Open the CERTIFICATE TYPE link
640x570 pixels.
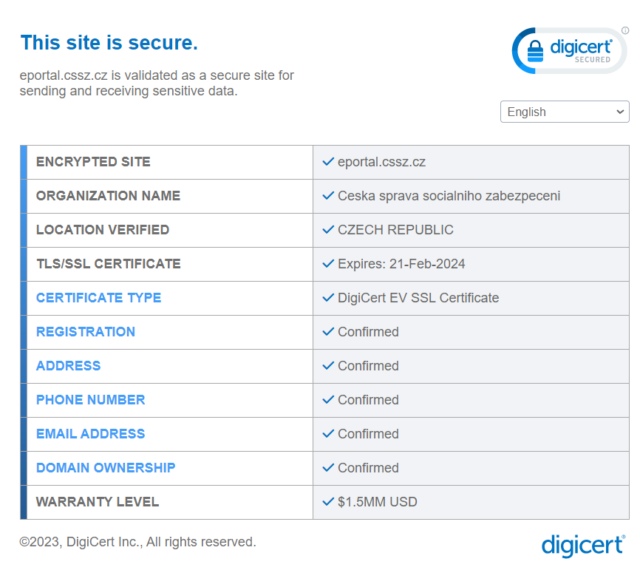tap(98, 298)
